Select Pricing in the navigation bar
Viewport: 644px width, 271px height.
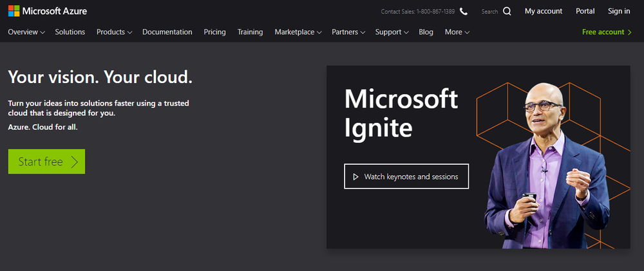215,32
